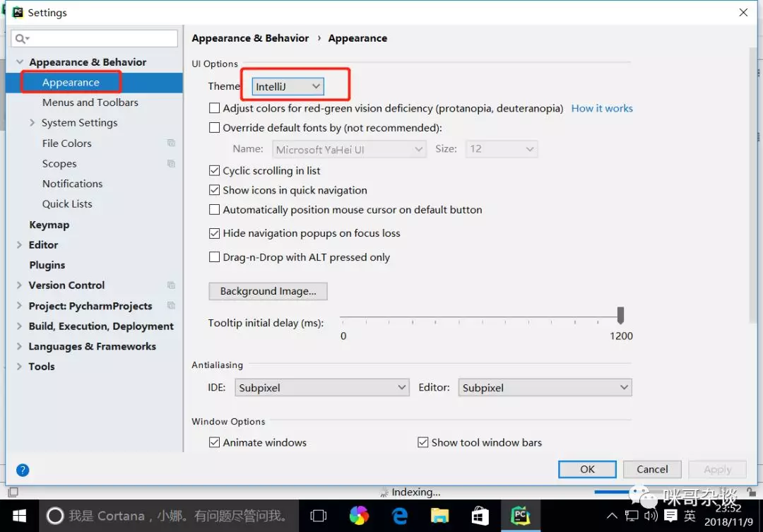Expand the Editor settings node
The height and width of the screenshot is (532, 763).
pyautogui.click(x=19, y=245)
